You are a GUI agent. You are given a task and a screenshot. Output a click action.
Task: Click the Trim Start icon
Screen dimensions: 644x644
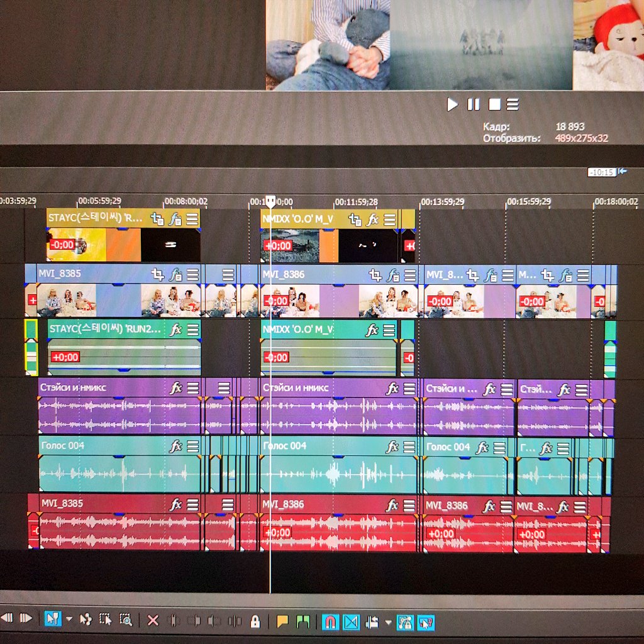pos(194,621)
